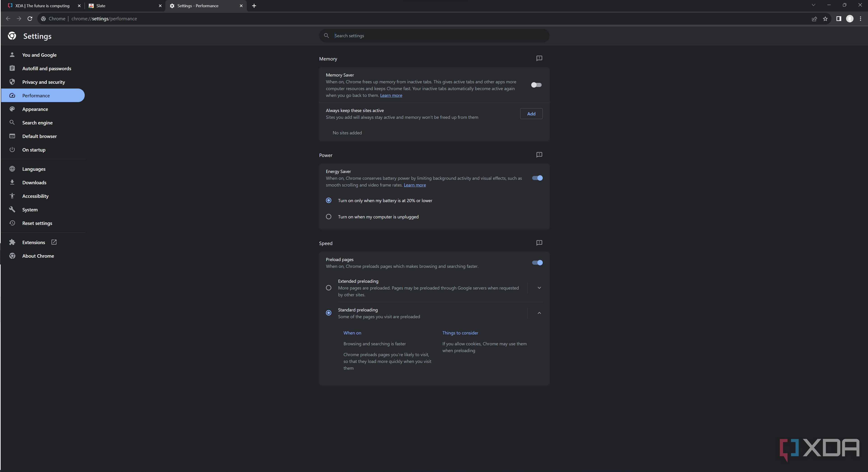Select the Settings - Performance tab

point(206,6)
